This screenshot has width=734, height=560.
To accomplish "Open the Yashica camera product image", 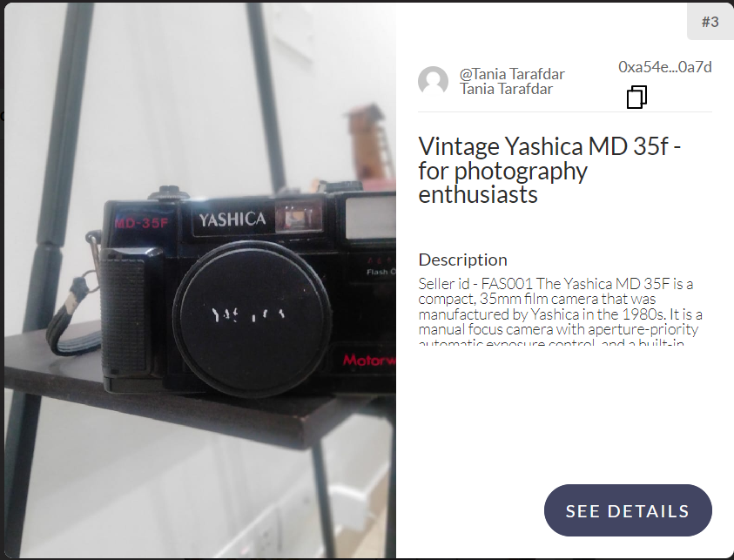I will (200, 280).
